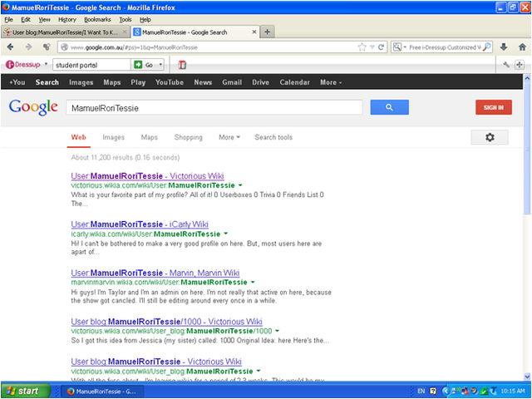This screenshot has height=399, width=532.
Task: Open the +You link
Action: (x=17, y=82)
